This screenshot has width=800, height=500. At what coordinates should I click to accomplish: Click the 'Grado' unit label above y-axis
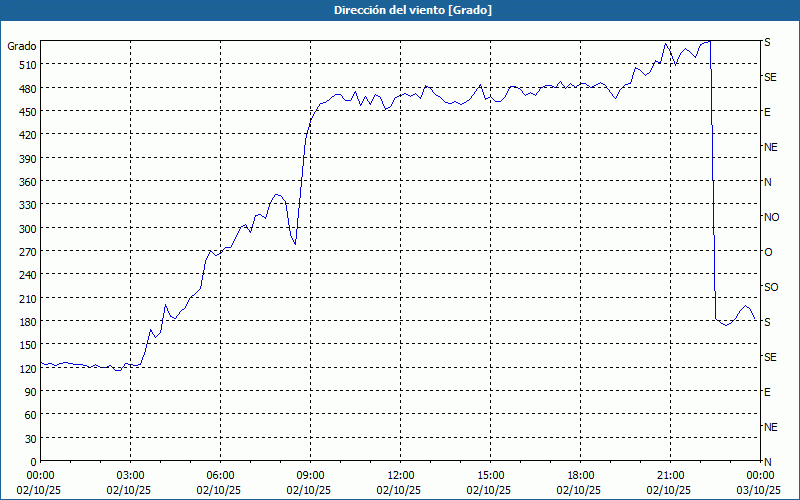pos(22,46)
